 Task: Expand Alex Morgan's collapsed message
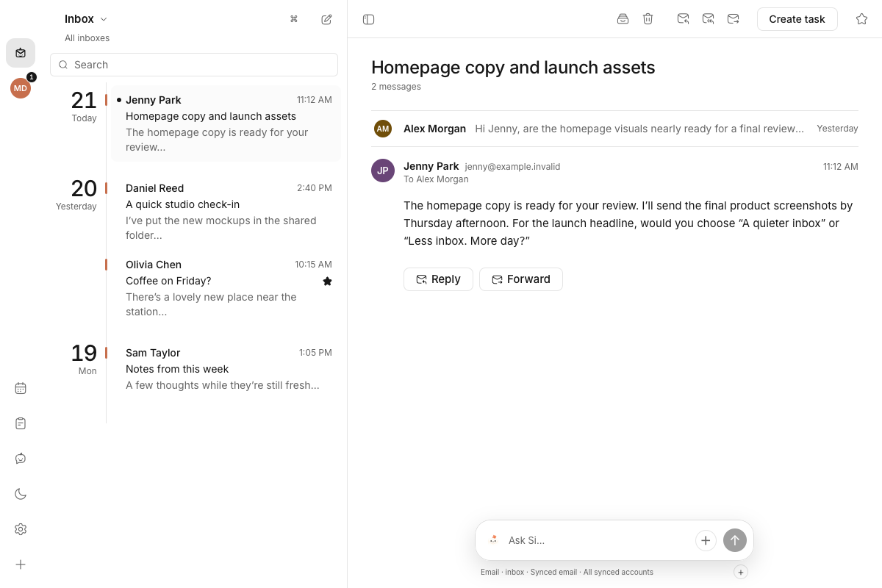coord(614,129)
